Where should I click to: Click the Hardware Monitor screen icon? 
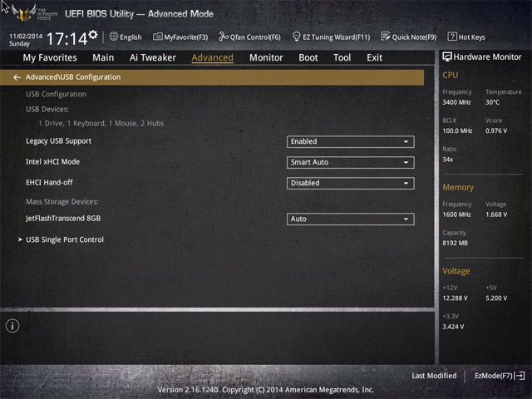(447, 57)
